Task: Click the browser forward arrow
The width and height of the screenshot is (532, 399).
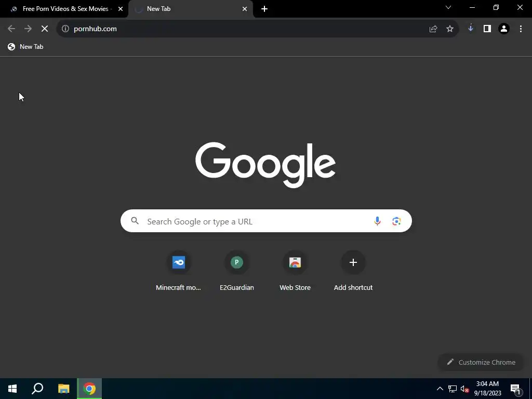Action: coord(28,29)
